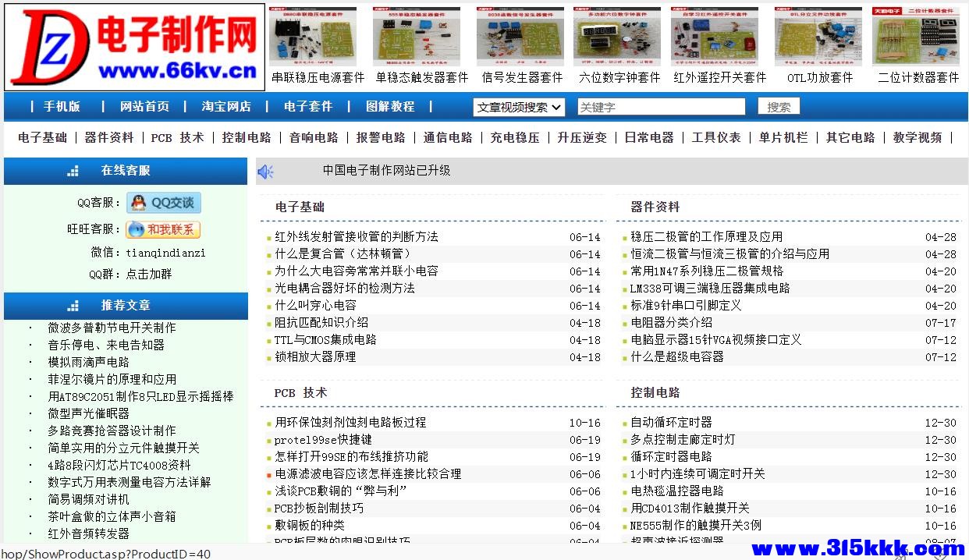
Task: Click the speaker icon beside the site announcement
Action: tap(266, 171)
